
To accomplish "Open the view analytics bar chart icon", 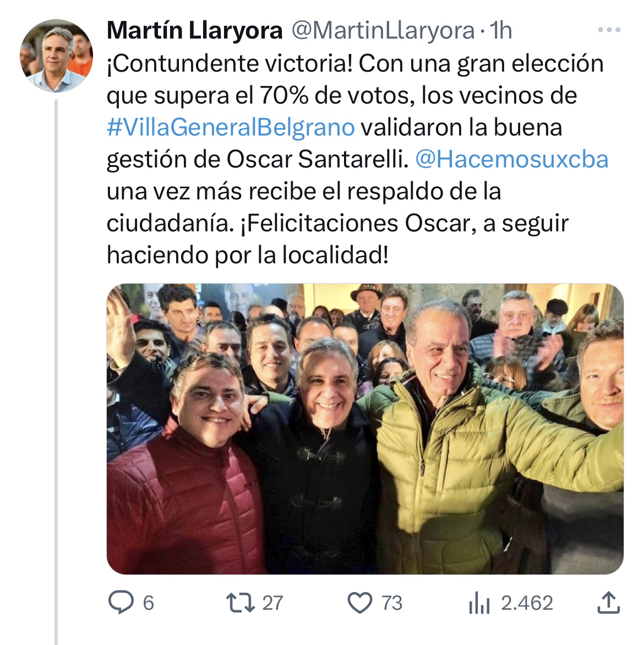I will click(x=479, y=603).
